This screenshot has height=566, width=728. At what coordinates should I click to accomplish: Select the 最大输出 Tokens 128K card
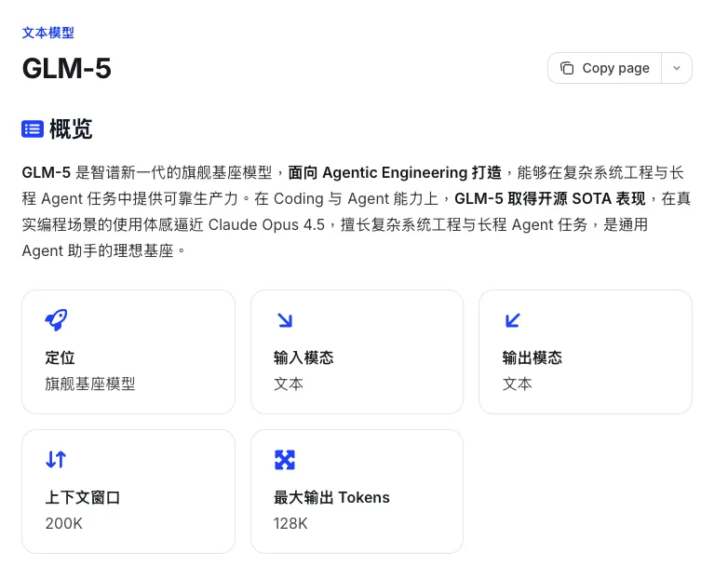pyautogui.click(x=357, y=492)
